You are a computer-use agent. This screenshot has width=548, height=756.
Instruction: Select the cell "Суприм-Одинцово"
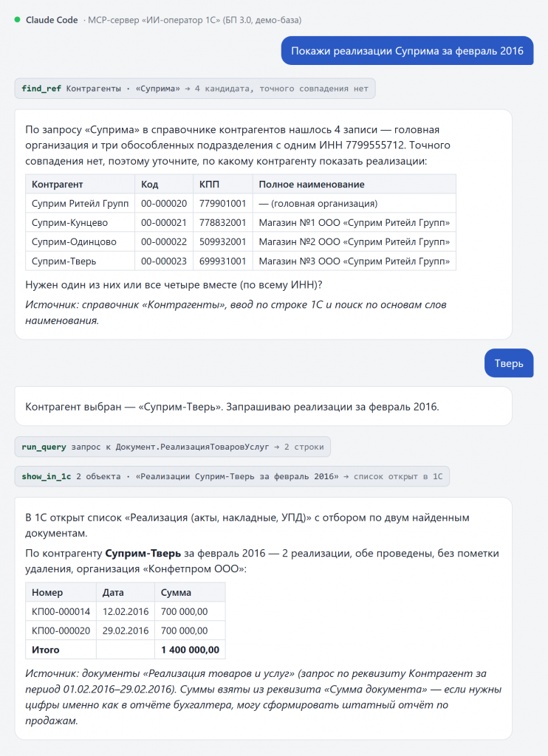(x=80, y=242)
